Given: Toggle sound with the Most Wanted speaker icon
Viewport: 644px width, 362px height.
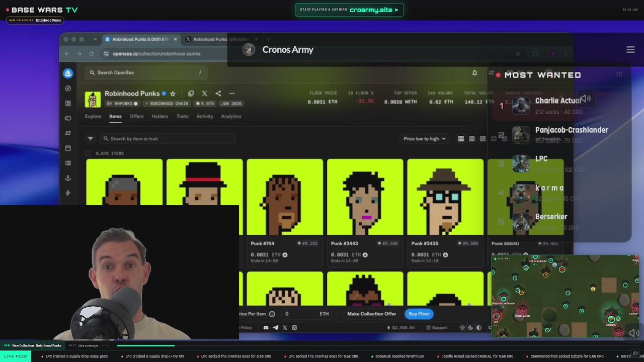Looking at the screenshot, I should [x=585, y=99].
